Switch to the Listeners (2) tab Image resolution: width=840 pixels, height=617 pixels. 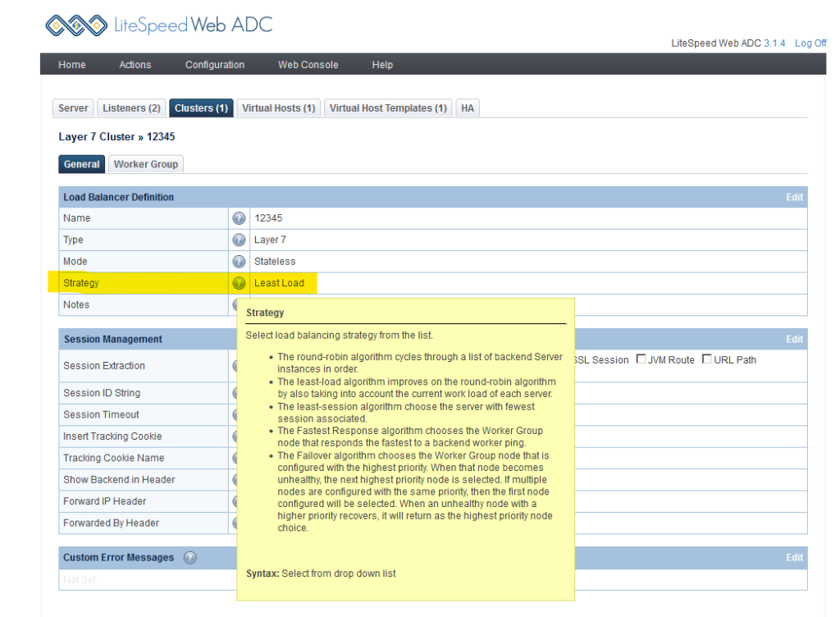(131, 108)
